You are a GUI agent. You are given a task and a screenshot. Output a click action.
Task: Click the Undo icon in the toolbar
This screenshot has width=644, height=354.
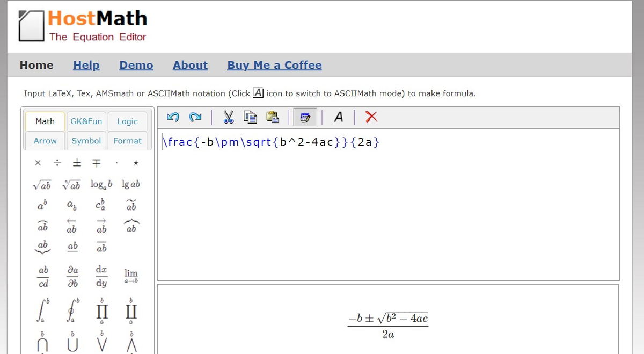[x=172, y=117]
